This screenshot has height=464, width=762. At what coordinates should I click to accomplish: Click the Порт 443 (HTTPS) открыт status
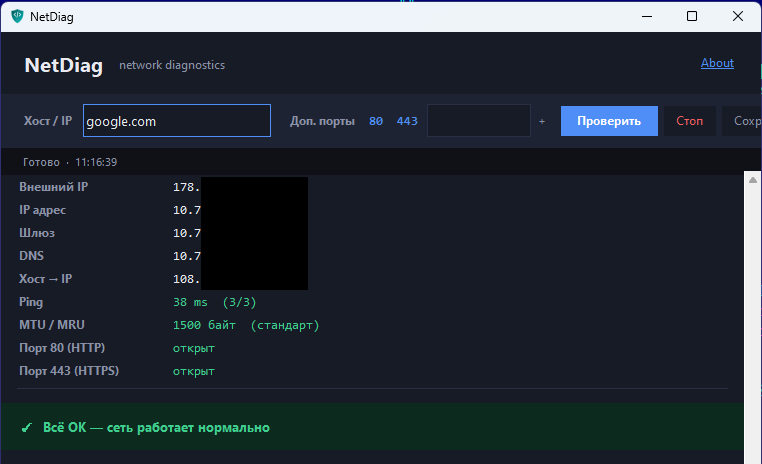(x=194, y=371)
